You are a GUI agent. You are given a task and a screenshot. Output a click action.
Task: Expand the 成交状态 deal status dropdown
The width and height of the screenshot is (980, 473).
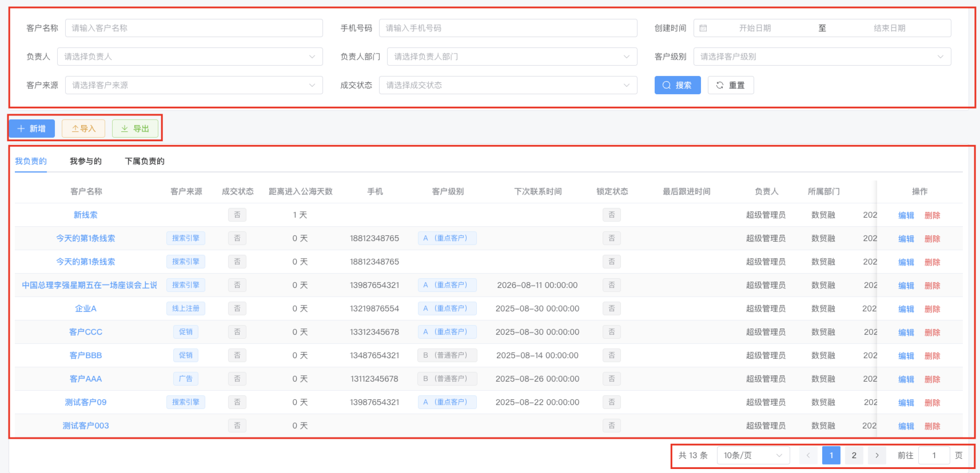[x=507, y=85]
